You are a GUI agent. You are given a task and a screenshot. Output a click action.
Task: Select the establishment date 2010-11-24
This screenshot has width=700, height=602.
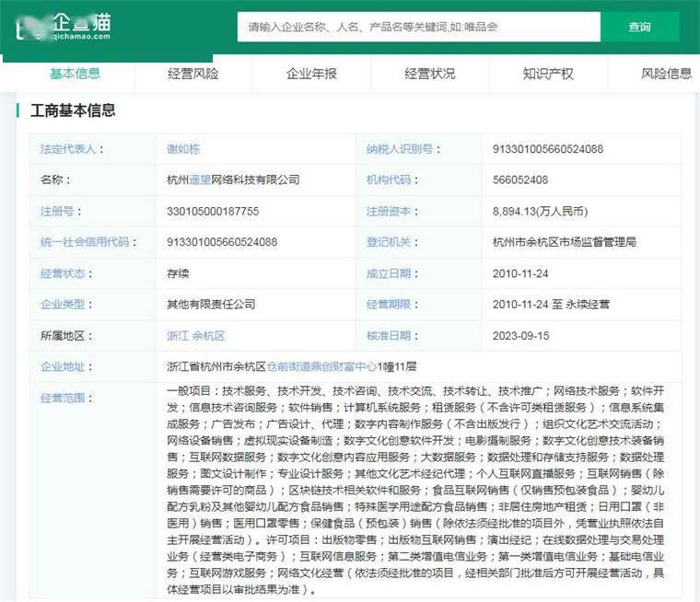(x=520, y=273)
